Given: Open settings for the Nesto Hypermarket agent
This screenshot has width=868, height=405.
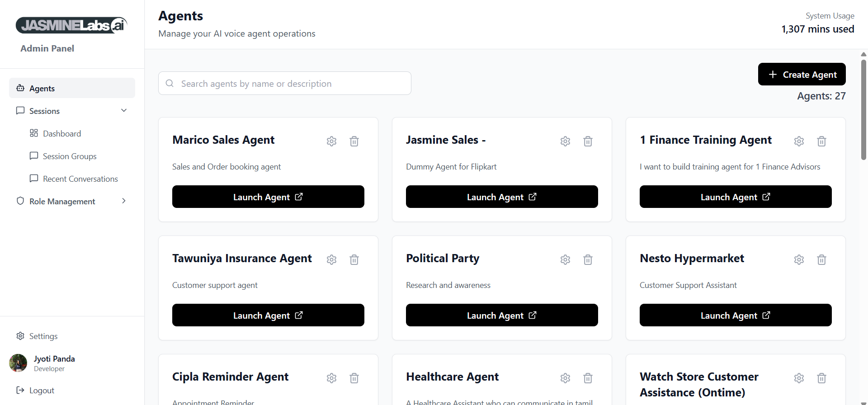Looking at the screenshot, I should [x=799, y=259].
